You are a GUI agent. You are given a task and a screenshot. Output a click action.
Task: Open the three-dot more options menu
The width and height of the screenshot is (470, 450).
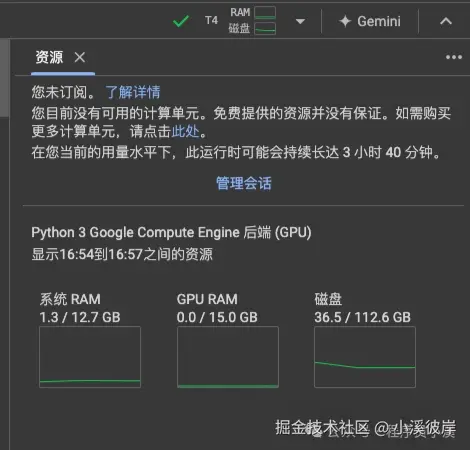[454, 57]
